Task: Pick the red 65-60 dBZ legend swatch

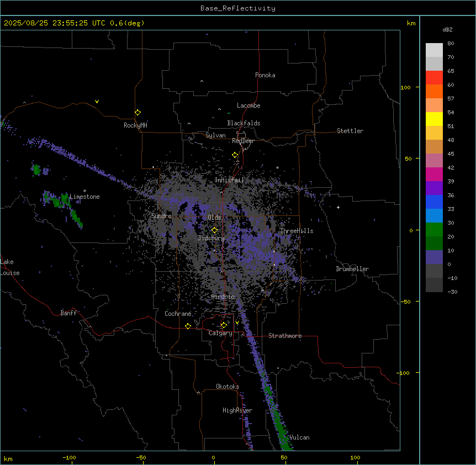Action: tap(434, 78)
